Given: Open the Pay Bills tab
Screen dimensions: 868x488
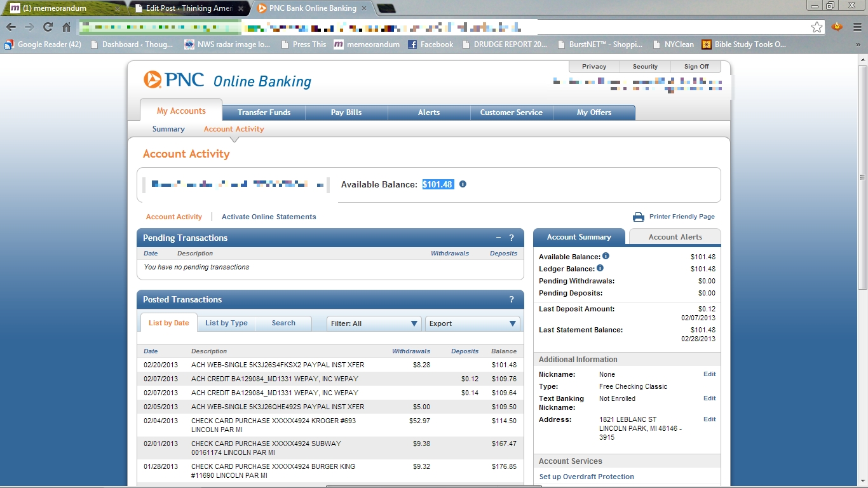Looking at the screenshot, I should pos(346,112).
